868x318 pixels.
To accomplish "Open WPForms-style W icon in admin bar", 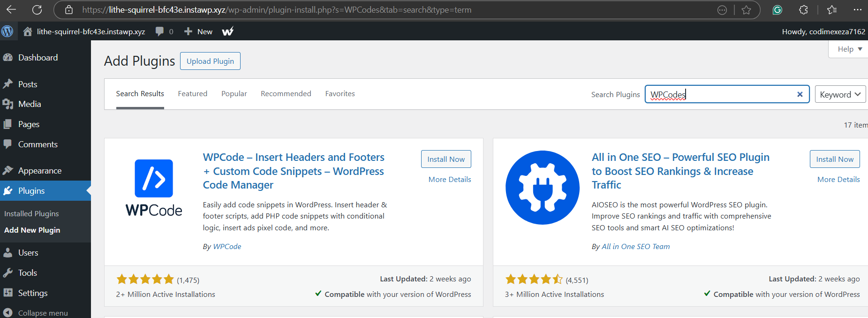I will pyautogui.click(x=228, y=31).
